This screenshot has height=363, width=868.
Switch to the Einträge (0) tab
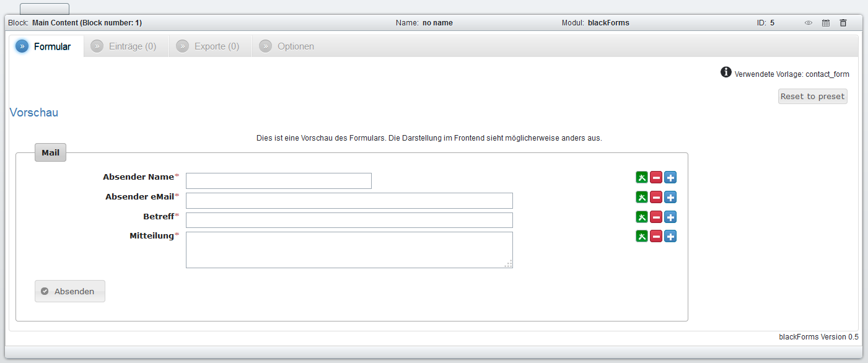(125, 46)
